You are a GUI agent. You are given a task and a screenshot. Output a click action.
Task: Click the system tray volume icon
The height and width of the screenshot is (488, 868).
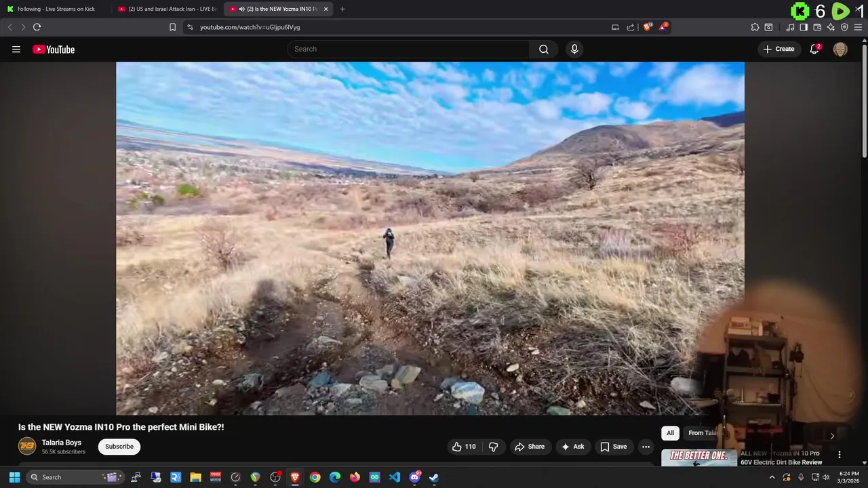pyautogui.click(x=826, y=477)
